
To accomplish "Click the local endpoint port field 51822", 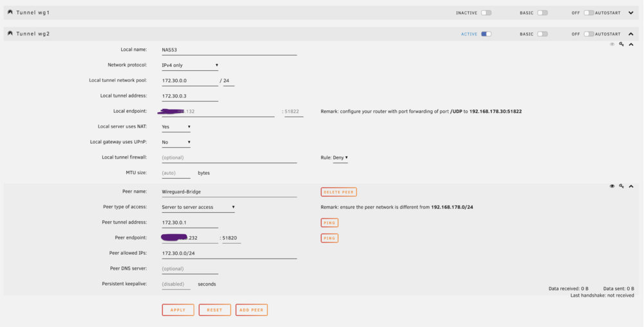I will click(x=294, y=112).
